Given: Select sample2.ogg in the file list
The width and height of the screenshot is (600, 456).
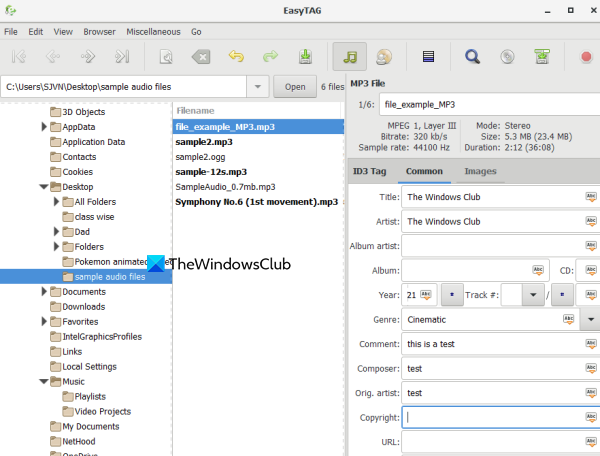Looking at the screenshot, I should (258, 157).
